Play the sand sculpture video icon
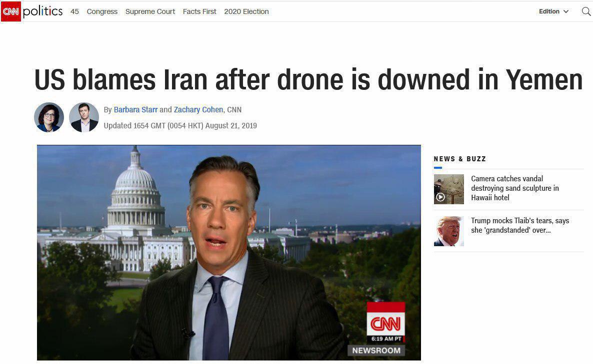The image size is (593, 364). (440, 197)
